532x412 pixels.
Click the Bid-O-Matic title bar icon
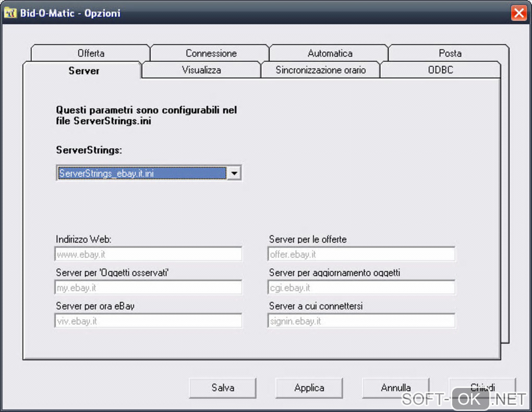10,13
